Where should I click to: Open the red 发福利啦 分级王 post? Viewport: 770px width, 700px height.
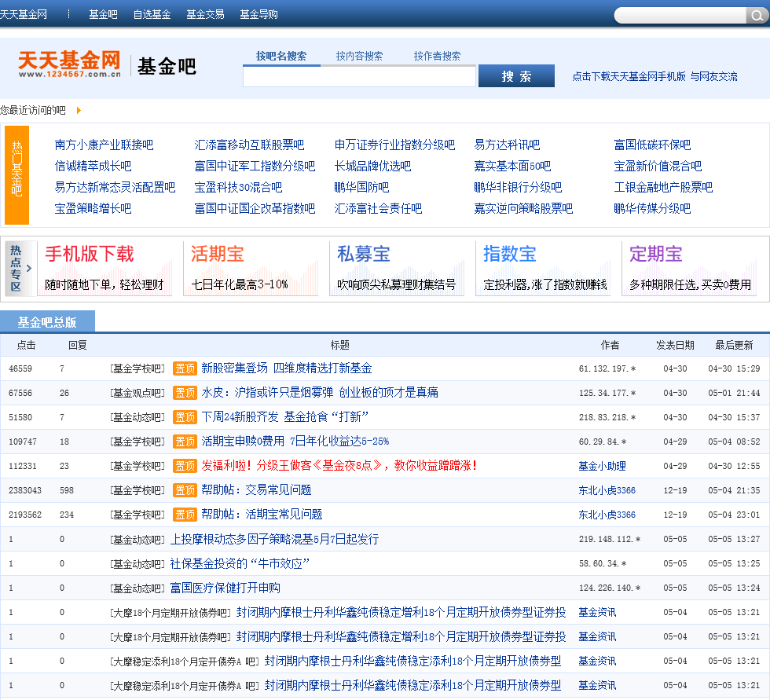point(339,466)
